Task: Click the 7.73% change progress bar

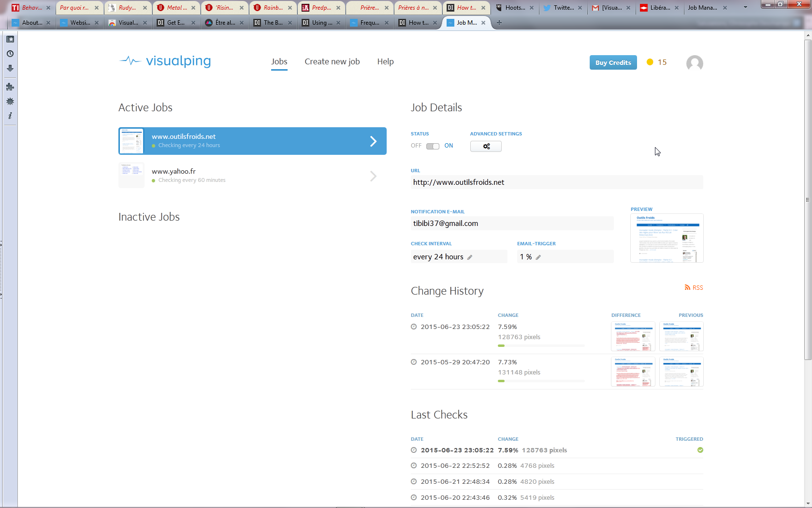Action: pos(541,381)
